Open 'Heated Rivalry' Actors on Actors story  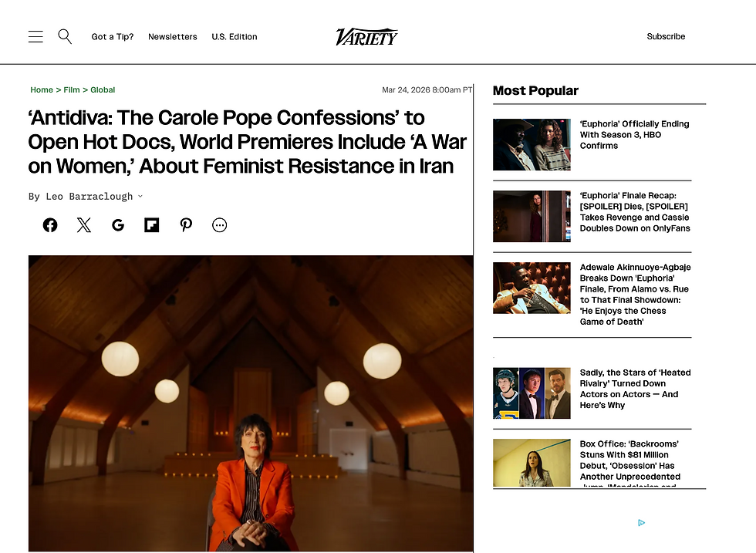(635, 389)
